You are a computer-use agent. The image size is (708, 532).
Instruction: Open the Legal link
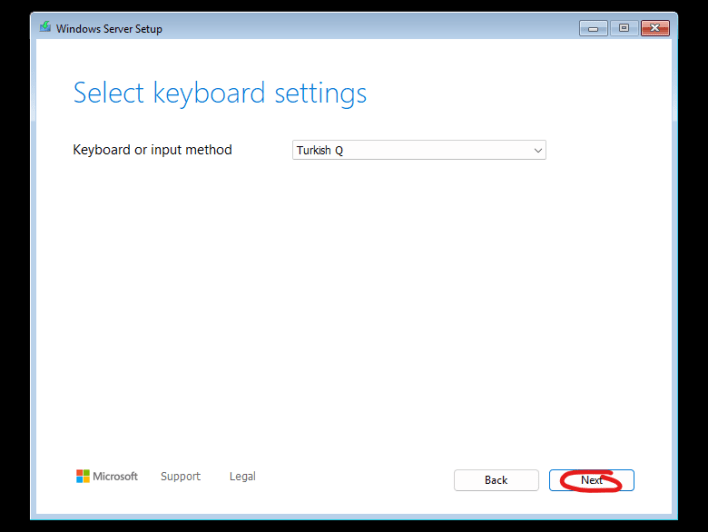242,476
